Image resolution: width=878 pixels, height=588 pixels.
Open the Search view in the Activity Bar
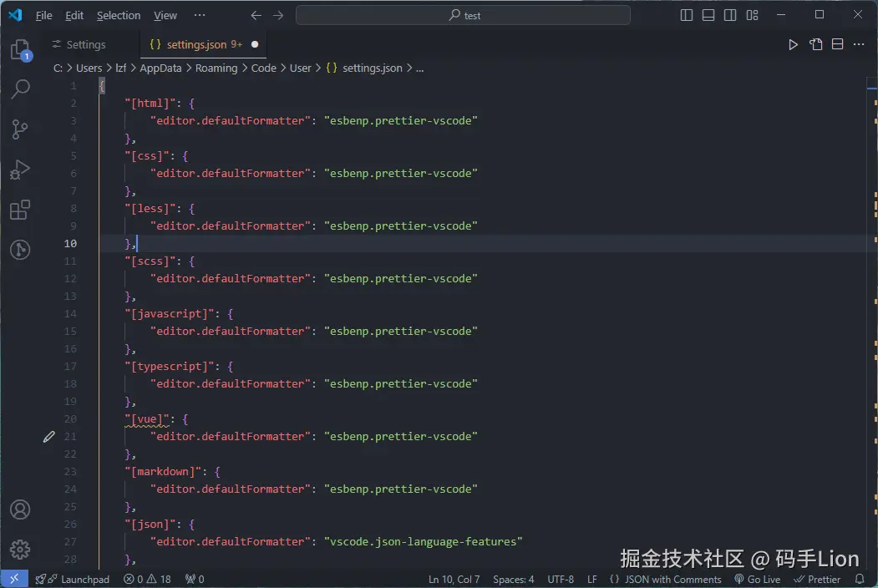pos(20,89)
